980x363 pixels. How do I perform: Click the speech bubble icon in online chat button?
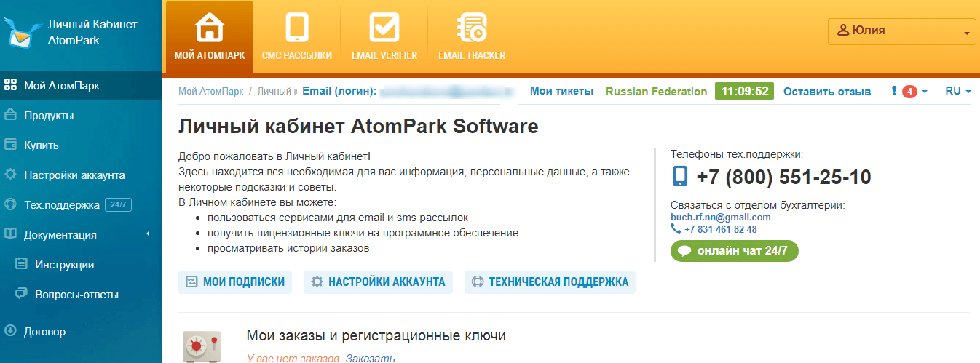point(684,251)
